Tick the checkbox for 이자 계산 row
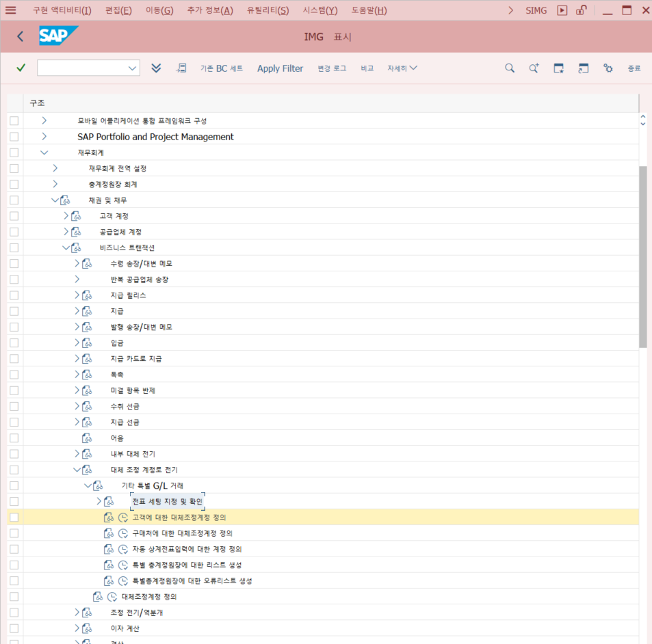The width and height of the screenshot is (652, 644). 14,628
